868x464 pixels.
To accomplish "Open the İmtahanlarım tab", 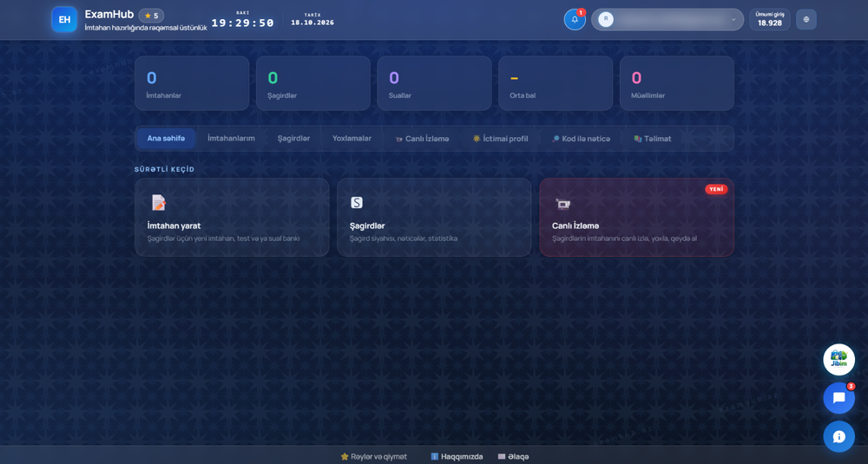I will [x=231, y=138].
